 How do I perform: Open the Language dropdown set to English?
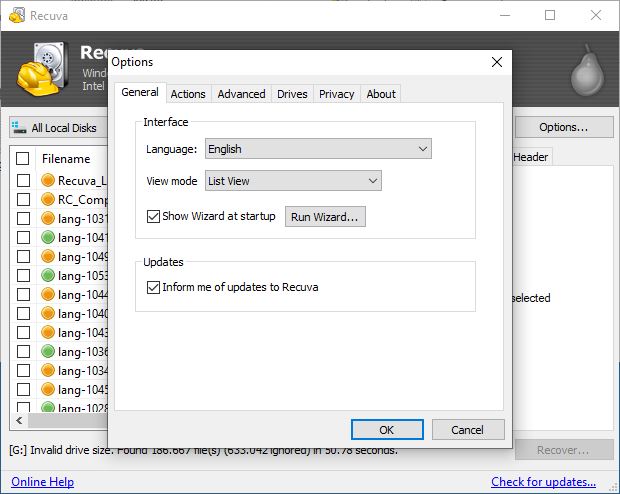[318, 149]
